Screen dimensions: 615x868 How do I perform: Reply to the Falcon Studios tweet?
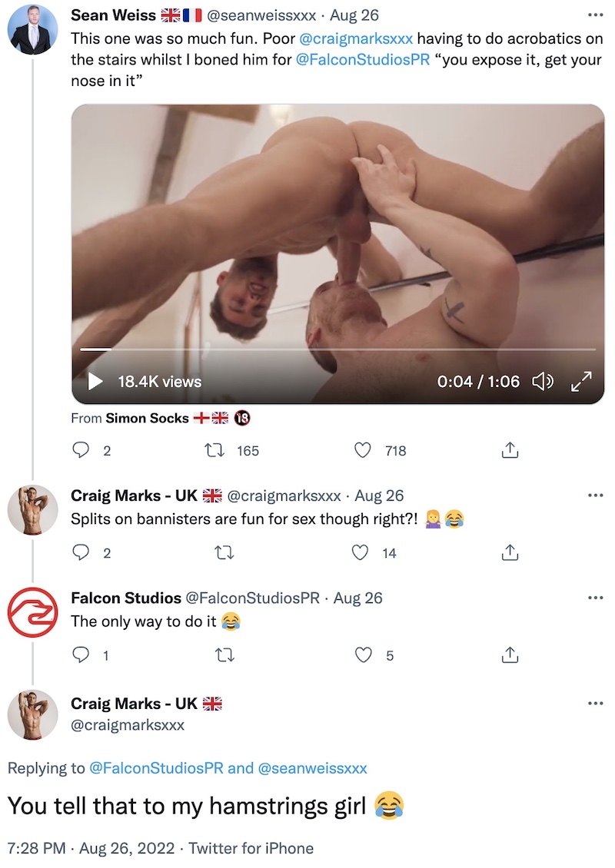tap(81, 655)
